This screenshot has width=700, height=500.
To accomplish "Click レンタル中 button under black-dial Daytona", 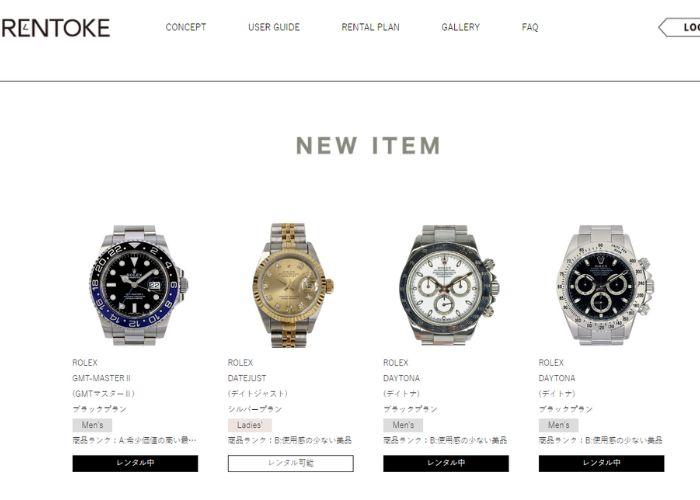I will point(601,463).
